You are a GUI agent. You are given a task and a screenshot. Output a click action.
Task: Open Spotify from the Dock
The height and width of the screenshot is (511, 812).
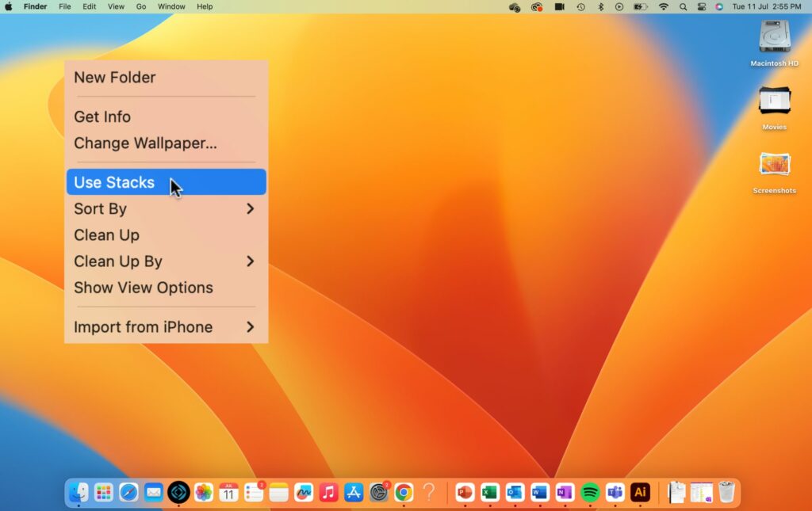[x=590, y=492]
